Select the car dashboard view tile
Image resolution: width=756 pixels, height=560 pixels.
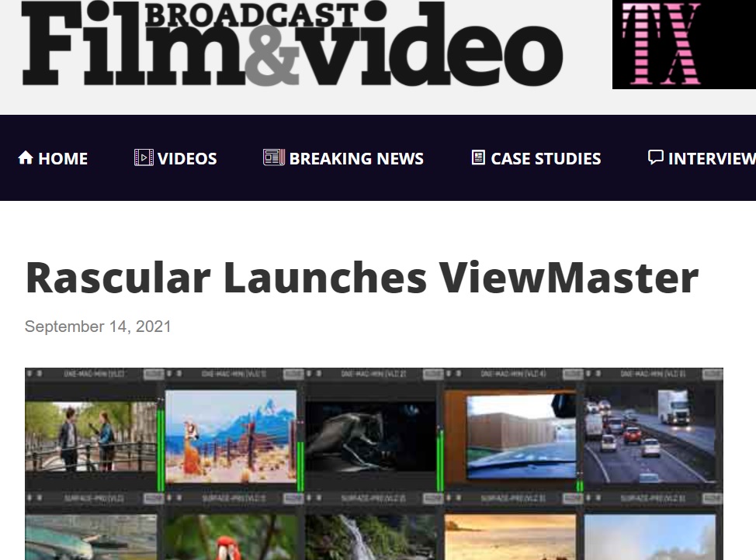(510, 435)
